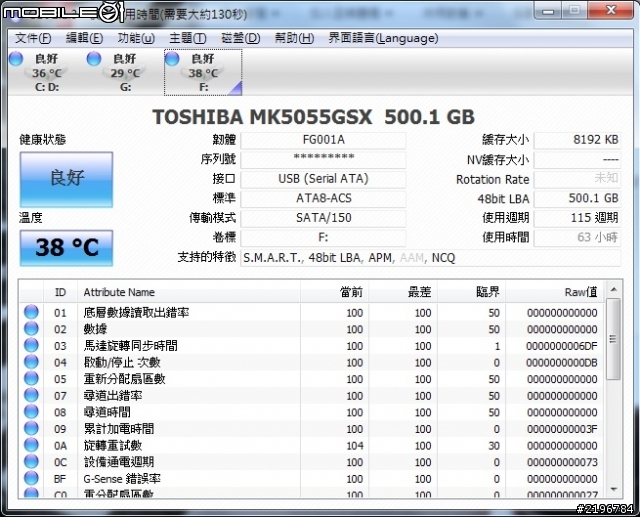Viewport: 640px width, 517px height.
Task: Click the volume label field F:
Action: click(x=323, y=237)
